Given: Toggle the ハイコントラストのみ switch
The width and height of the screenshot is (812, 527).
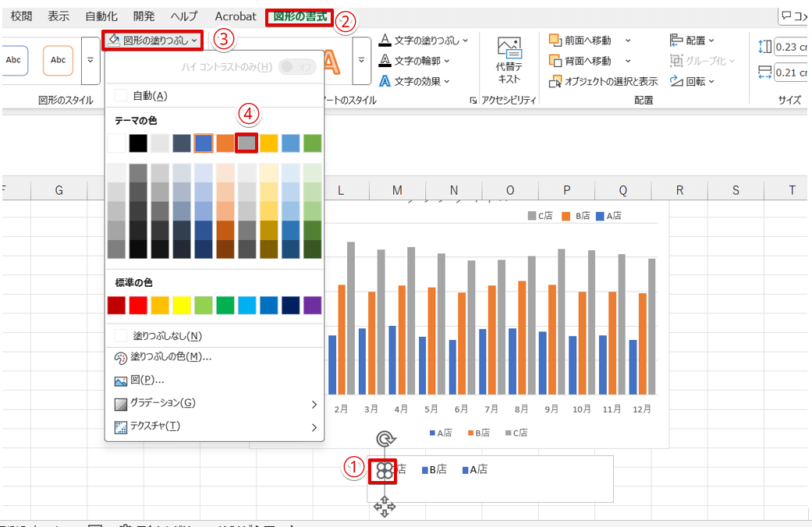Looking at the screenshot, I should [x=297, y=66].
